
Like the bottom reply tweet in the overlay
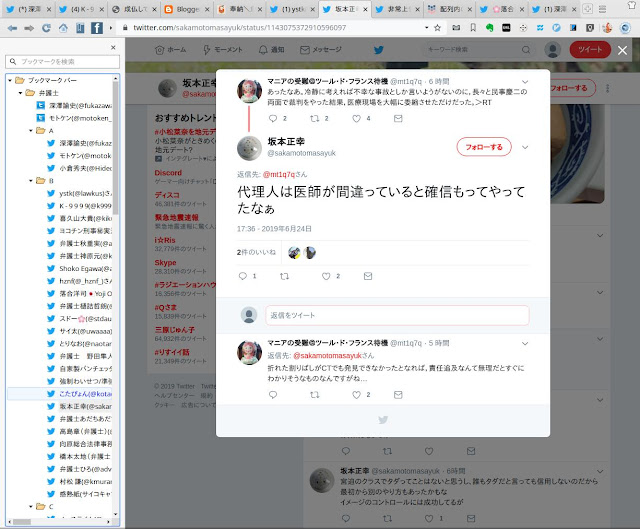click(x=356, y=395)
